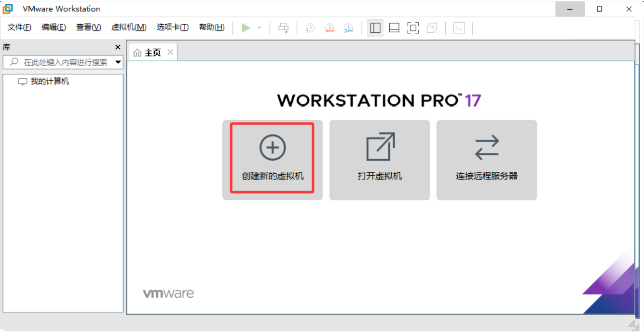Click the console view toolbar icon
Screen dimensions: 644x332
pyautogui.click(x=459, y=28)
